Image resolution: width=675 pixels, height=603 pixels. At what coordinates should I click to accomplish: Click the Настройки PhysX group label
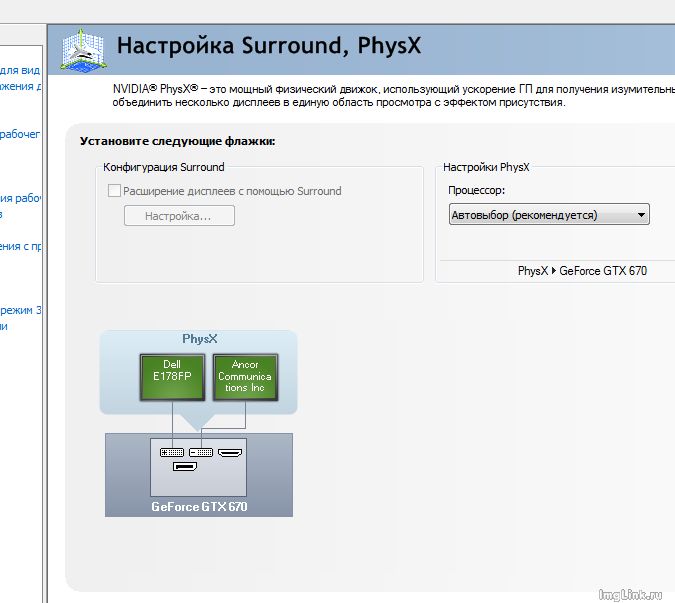coord(486,167)
